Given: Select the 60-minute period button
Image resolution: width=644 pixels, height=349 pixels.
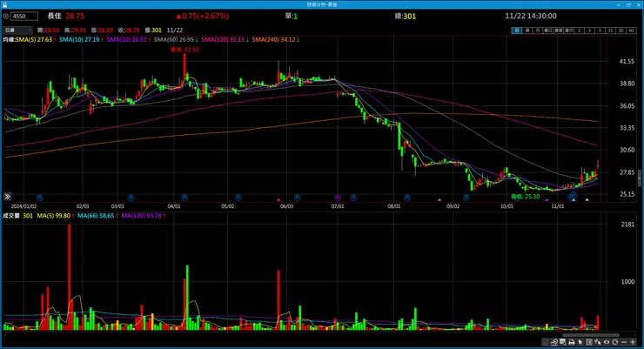Looking at the screenshot, I should point(631,30).
